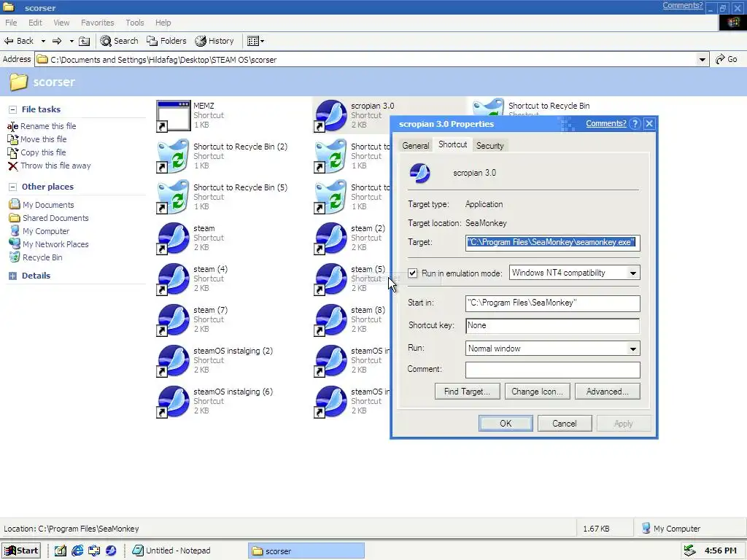Click the Views icon in toolbar
Image resolution: width=747 pixels, height=560 pixels.
(253, 41)
